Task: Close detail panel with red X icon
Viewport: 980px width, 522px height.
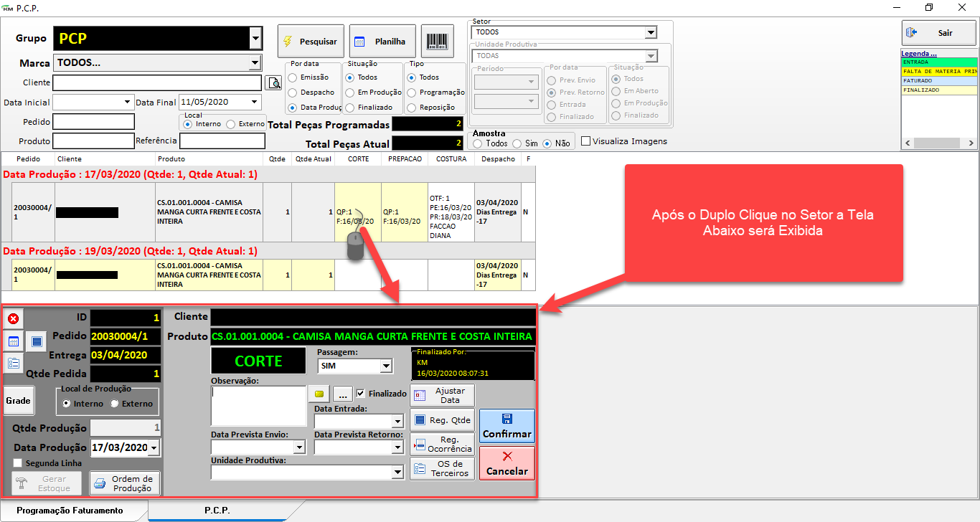Action: pos(13,318)
